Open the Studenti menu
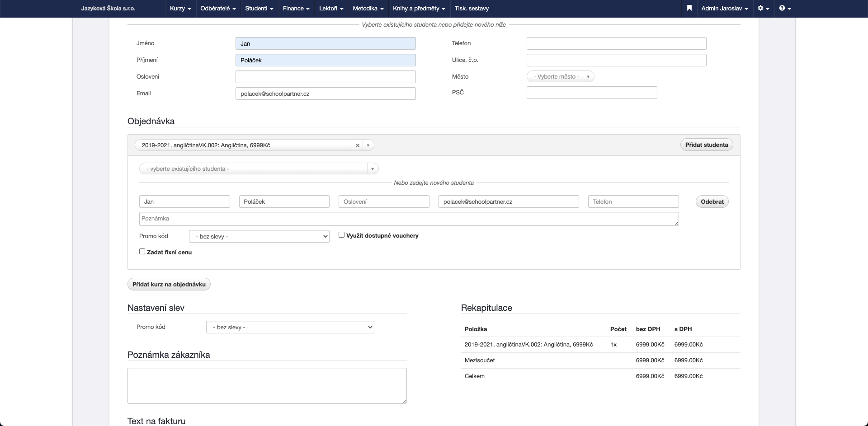Image resolution: width=868 pixels, height=426 pixels. 259,8
